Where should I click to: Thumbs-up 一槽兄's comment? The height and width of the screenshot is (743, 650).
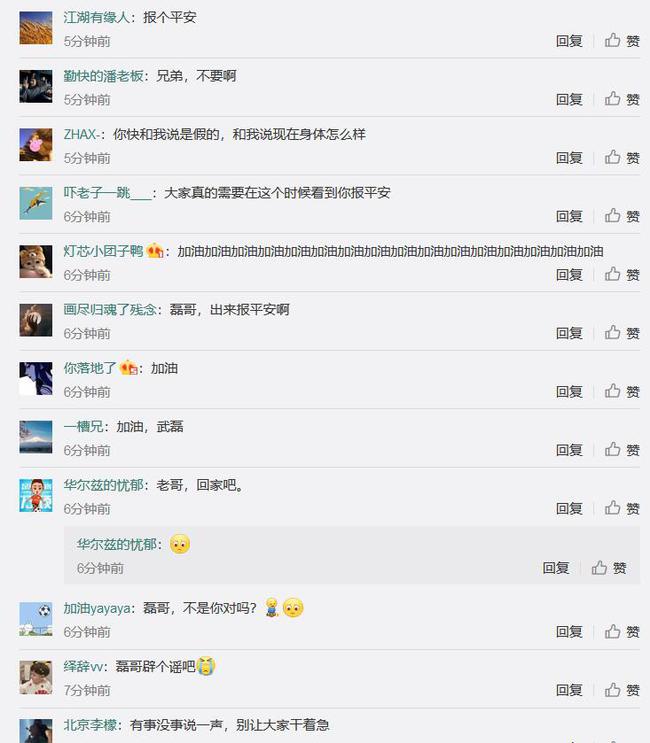pos(622,450)
